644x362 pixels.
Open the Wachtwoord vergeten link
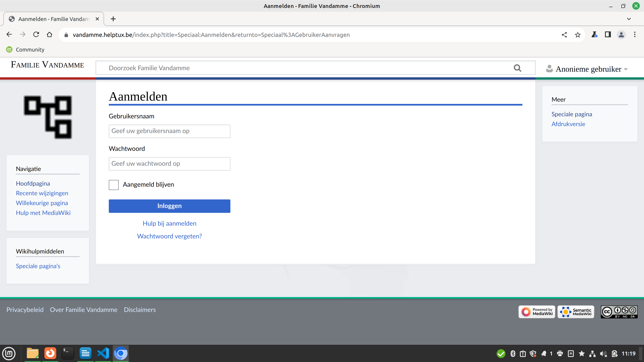point(169,236)
